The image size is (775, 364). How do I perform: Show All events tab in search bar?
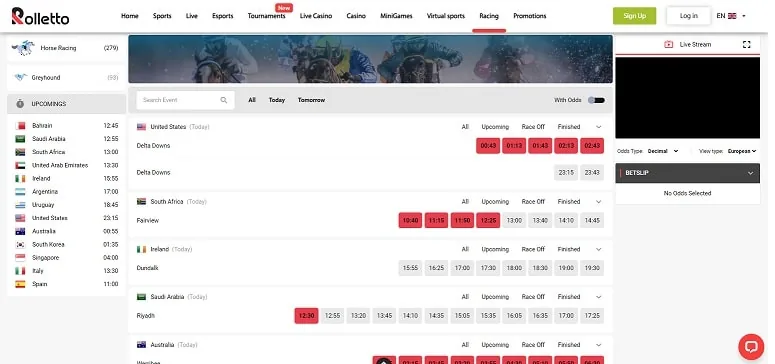(x=252, y=100)
